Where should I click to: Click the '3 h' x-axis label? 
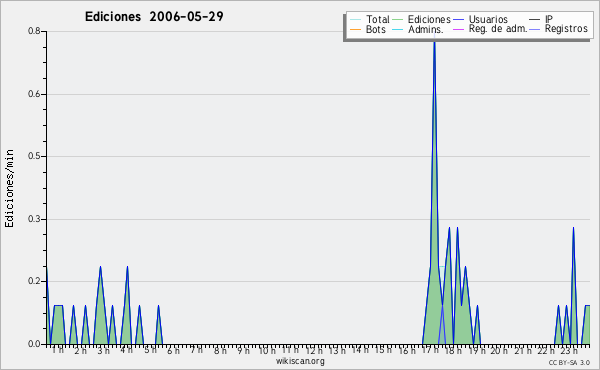point(103,350)
